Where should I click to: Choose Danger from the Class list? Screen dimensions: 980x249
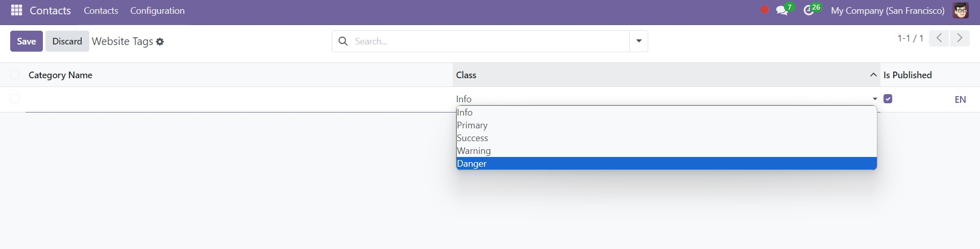coord(667,164)
